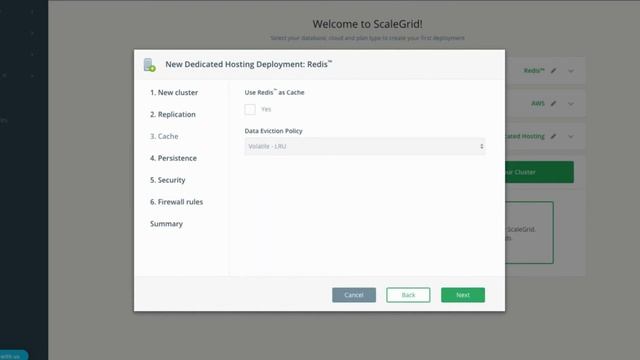The image size is (640, 360).
Task: Open the chat with us widget
Action: pos(13,356)
